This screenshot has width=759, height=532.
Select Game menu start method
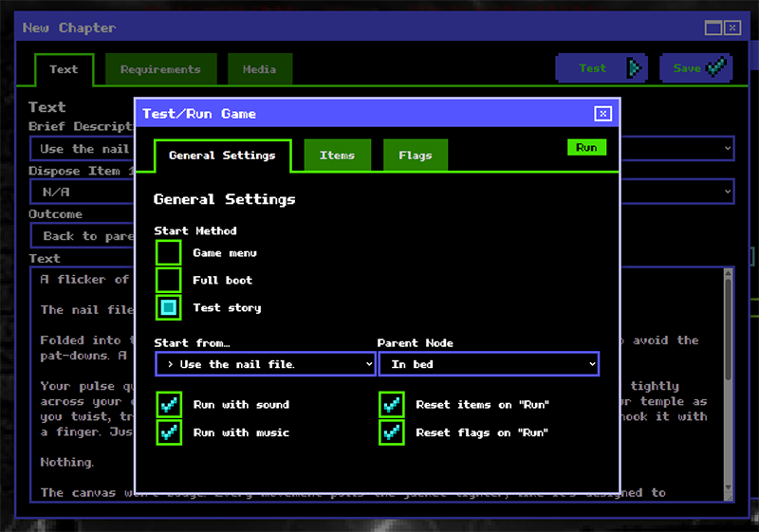[169, 253]
